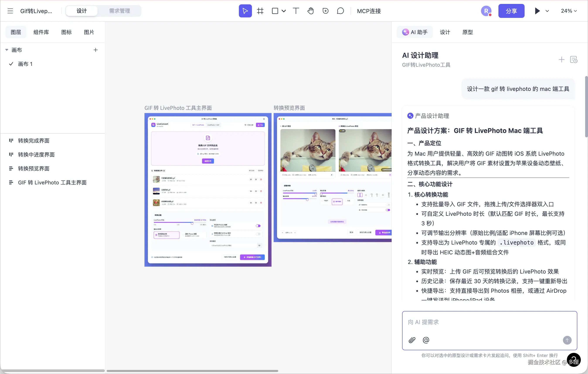Click the 分享 share button
The image size is (588, 374).
(x=511, y=11)
